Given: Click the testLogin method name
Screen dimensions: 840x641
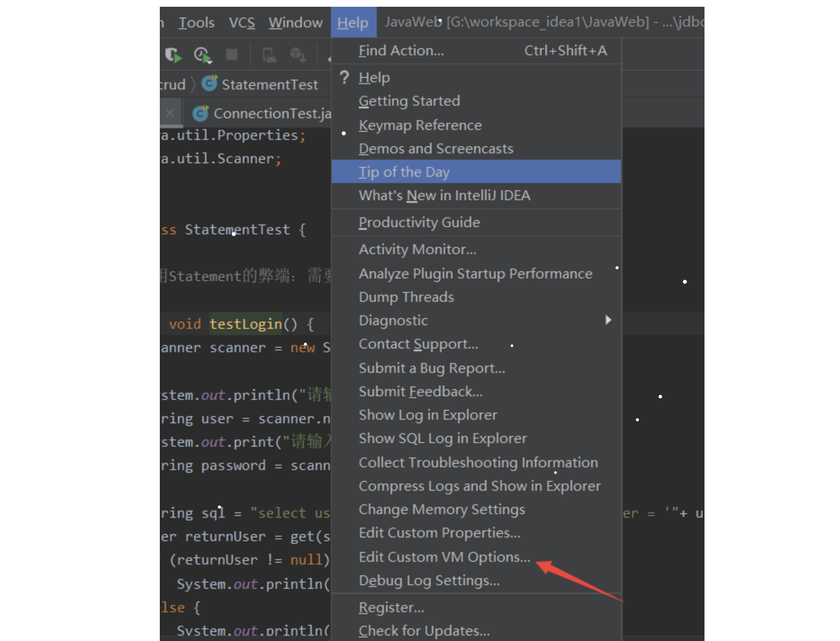Looking at the screenshot, I should pyautogui.click(x=246, y=323).
